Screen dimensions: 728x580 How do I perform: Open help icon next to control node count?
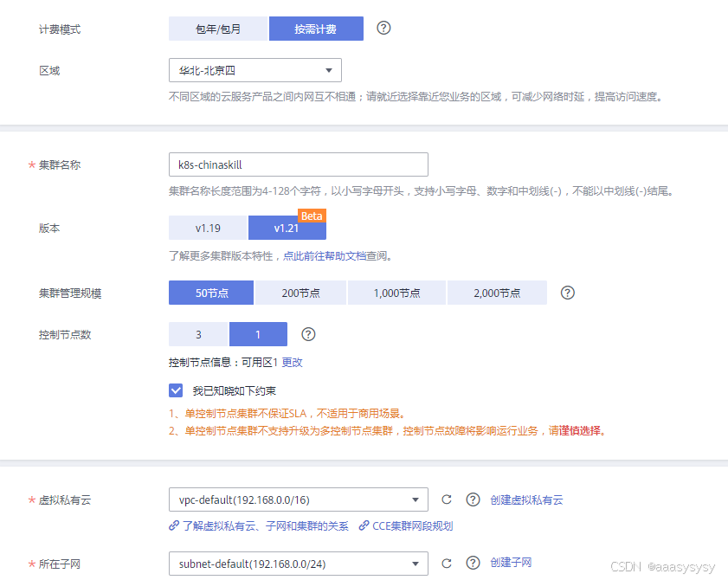[308, 334]
